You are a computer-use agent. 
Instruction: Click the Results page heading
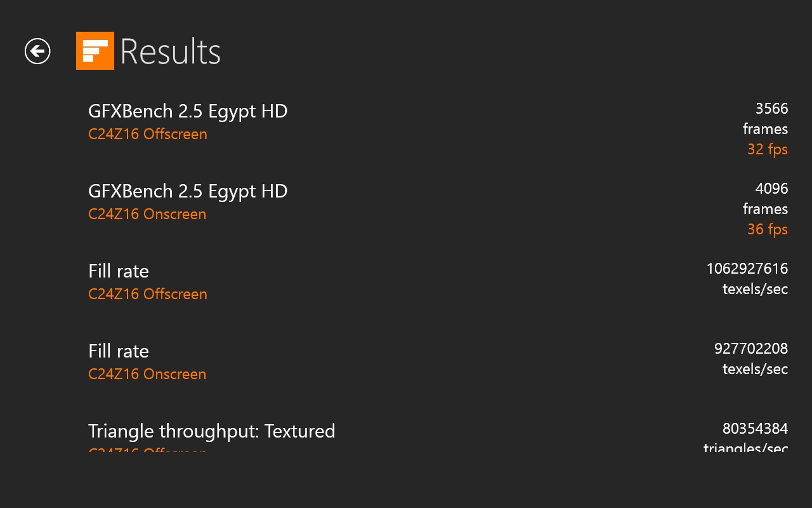pyautogui.click(x=170, y=51)
